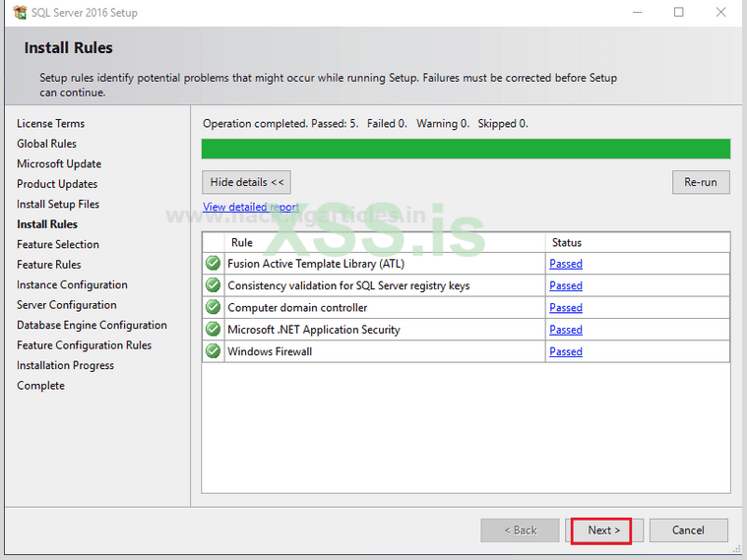Select Feature Configuration Rules step in sidebar
The image size is (747, 560).
click(x=85, y=345)
